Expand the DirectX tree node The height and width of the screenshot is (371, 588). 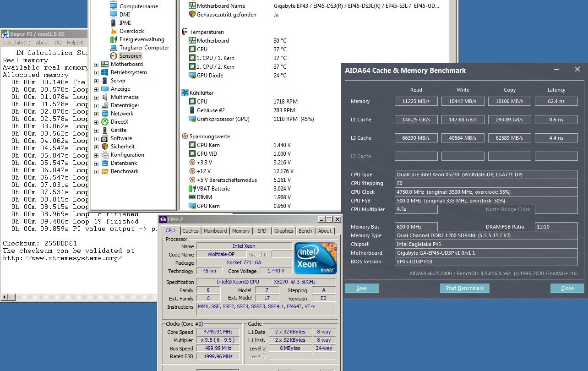point(96,122)
